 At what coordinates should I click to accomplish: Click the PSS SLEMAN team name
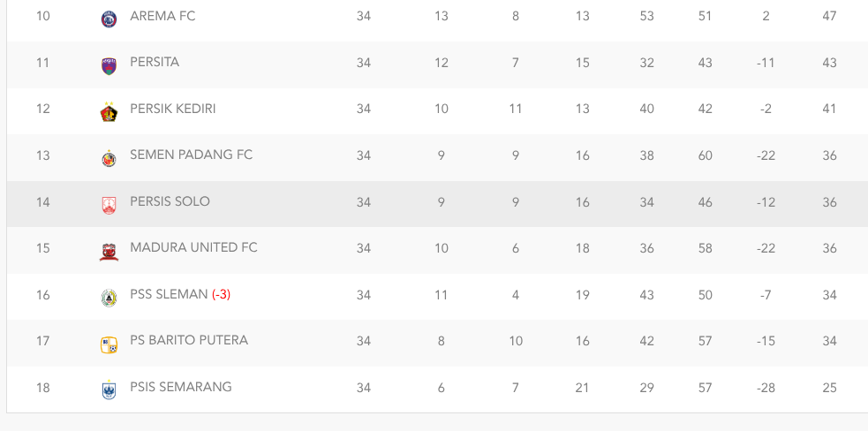(169, 294)
